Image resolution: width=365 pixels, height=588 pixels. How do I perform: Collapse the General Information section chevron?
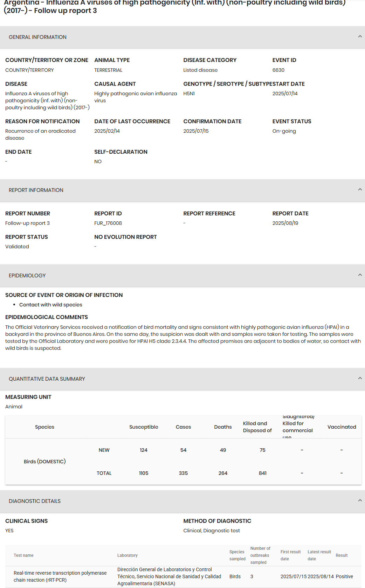click(360, 36)
